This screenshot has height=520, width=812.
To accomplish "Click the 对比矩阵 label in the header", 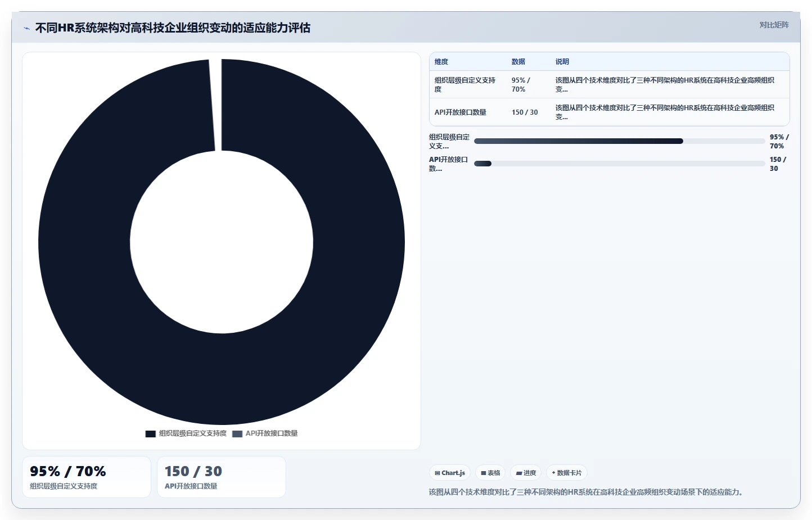I will [774, 25].
